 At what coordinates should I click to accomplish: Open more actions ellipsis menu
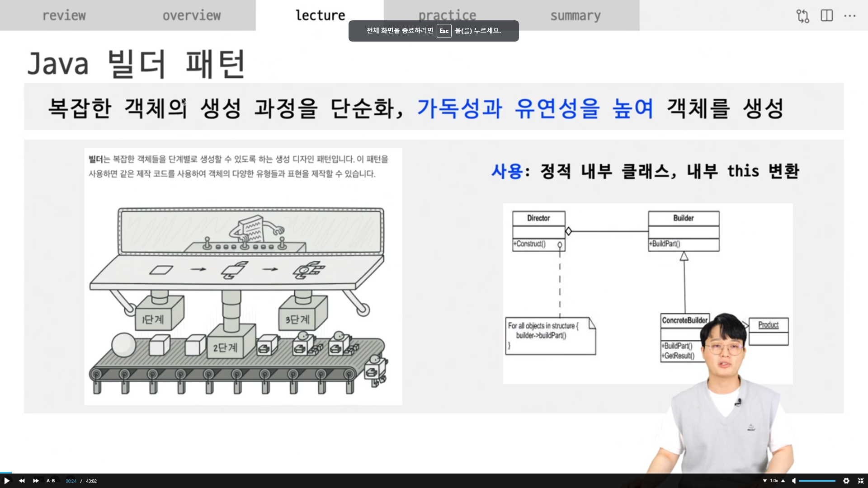(x=850, y=16)
